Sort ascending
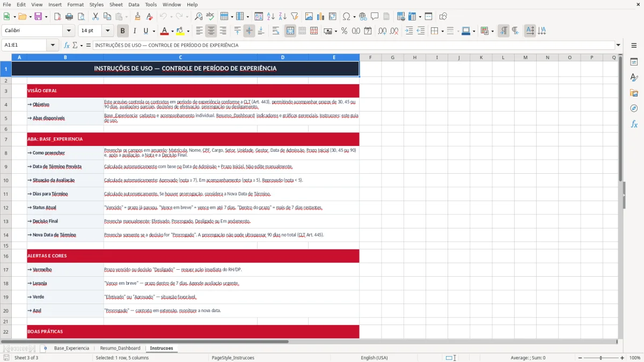 [x=271, y=17]
